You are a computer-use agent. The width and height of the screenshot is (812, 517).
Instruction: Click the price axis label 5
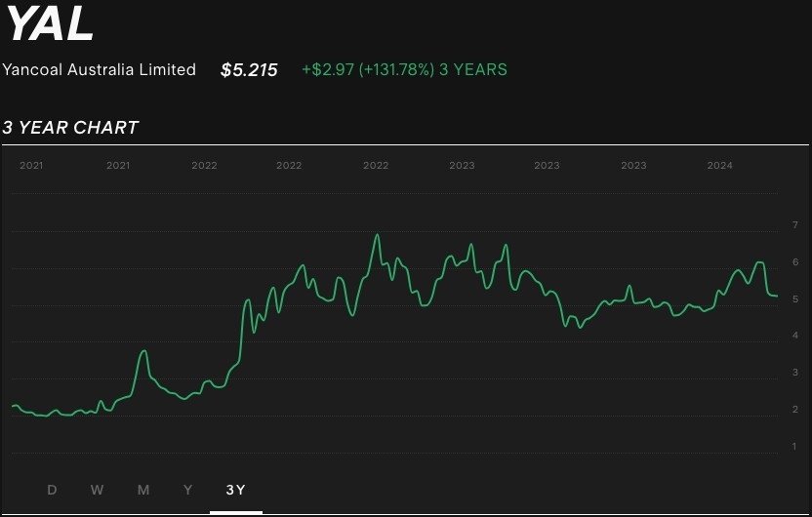(794, 298)
